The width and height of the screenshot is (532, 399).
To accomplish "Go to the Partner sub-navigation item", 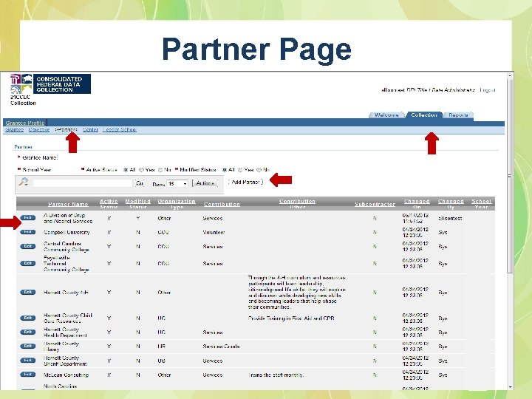I will pyautogui.click(x=66, y=129).
